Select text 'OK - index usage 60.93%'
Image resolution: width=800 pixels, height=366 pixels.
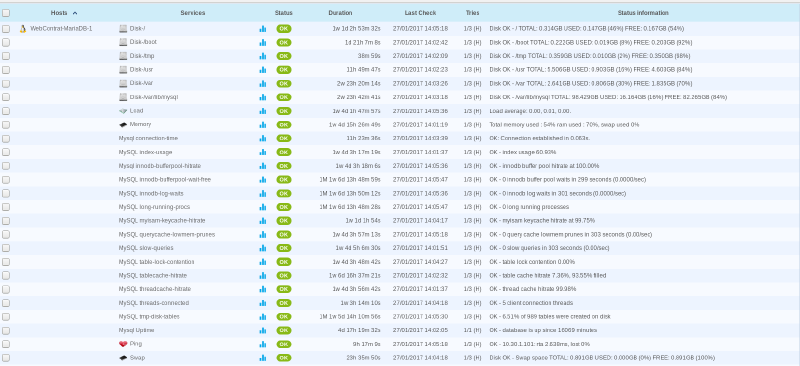tap(523, 152)
